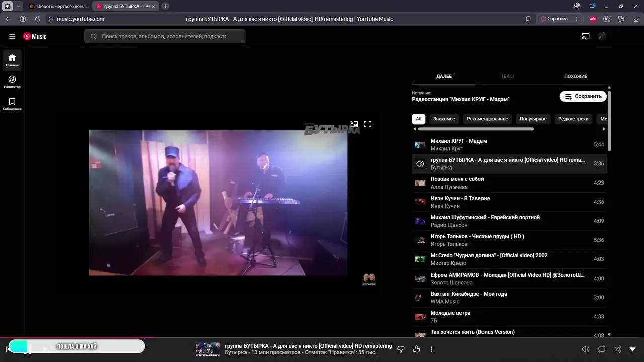Select the Популярное filter chip

[x=533, y=119]
